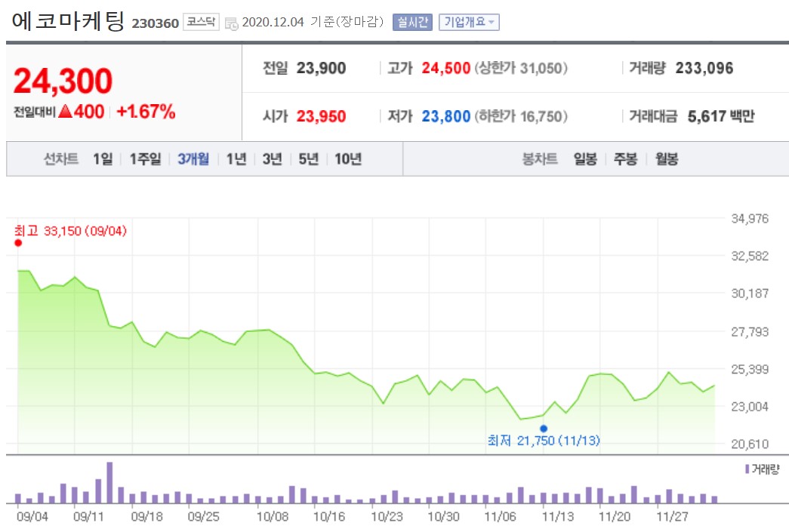Switch line chart to 10년
789x532 pixels.
tap(348, 159)
